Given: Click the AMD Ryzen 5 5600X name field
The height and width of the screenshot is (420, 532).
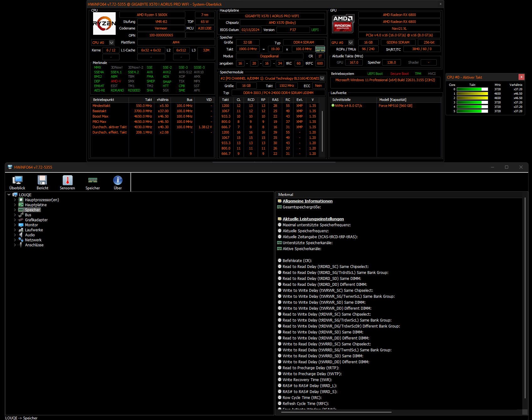Looking at the screenshot, I should (x=152, y=15).
